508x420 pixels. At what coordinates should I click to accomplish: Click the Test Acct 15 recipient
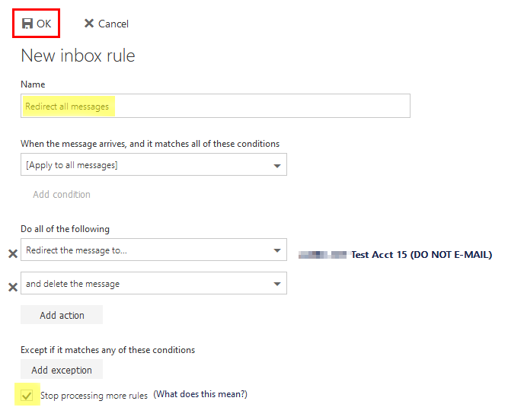point(420,255)
